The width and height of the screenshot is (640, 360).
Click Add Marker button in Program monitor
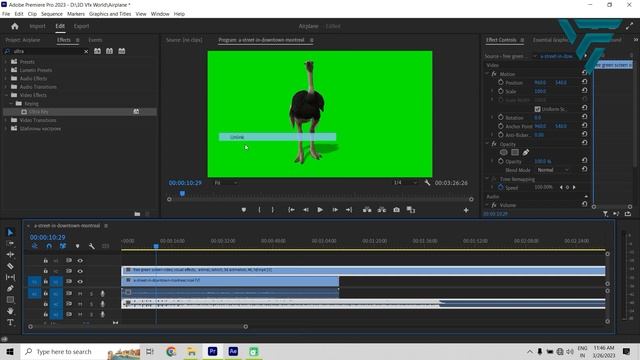coord(244,210)
